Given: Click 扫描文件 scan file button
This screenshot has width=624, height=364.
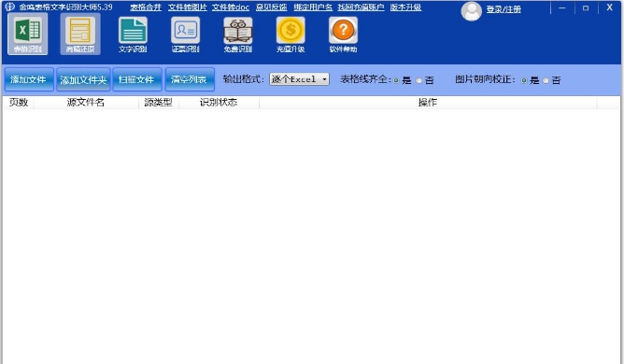Looking at the screenshot, I should point(137,79).
